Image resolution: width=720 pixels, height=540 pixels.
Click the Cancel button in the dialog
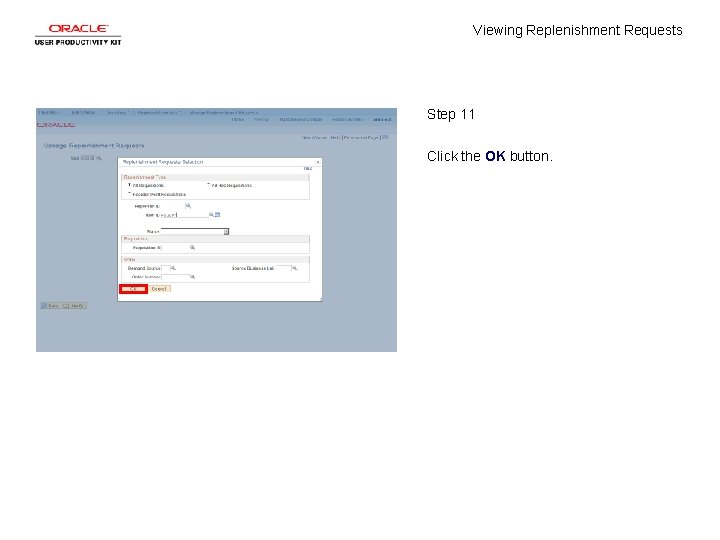tap(159, 289)
